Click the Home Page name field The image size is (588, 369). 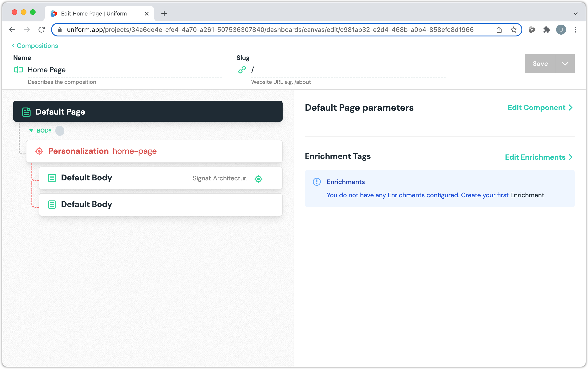pos(124,70)
